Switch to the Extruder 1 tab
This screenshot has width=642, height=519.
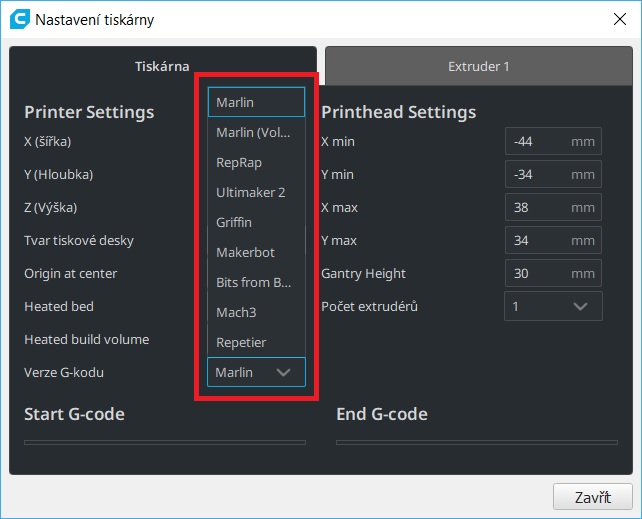point(478,67)
